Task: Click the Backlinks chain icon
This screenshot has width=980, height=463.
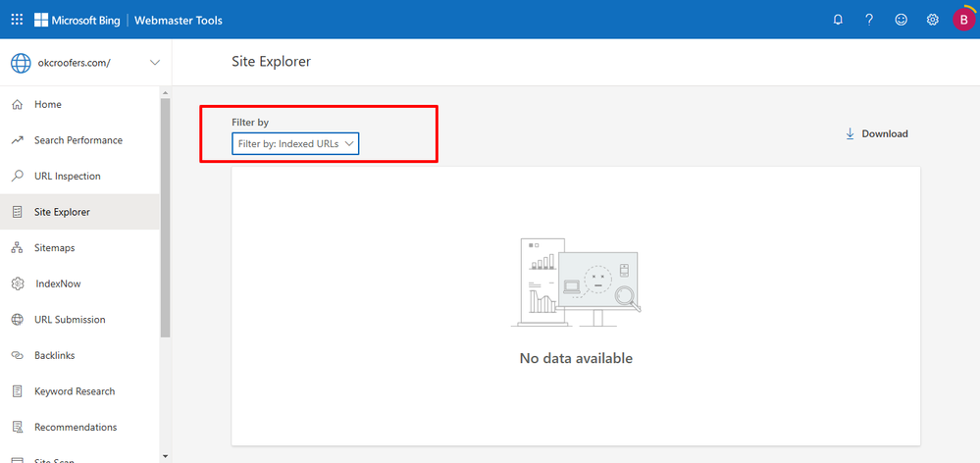Action: pos(18,355)
